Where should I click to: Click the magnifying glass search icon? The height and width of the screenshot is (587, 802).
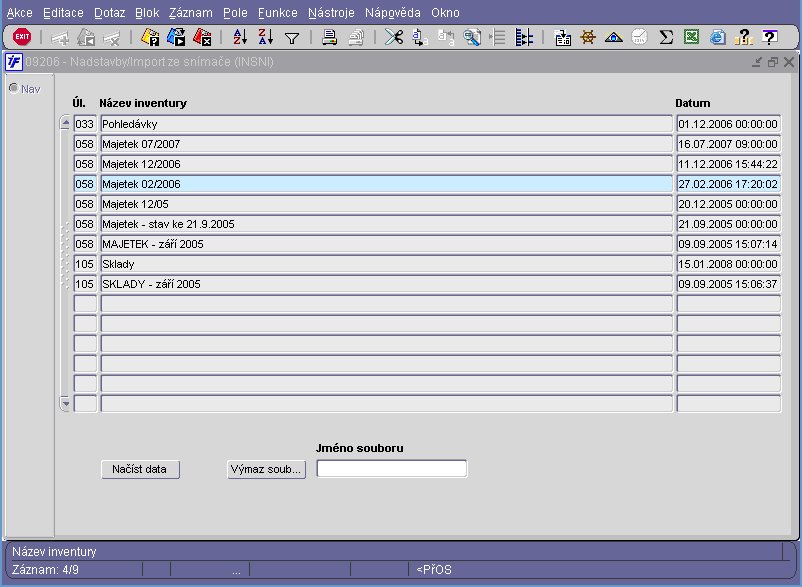(472, 37)
